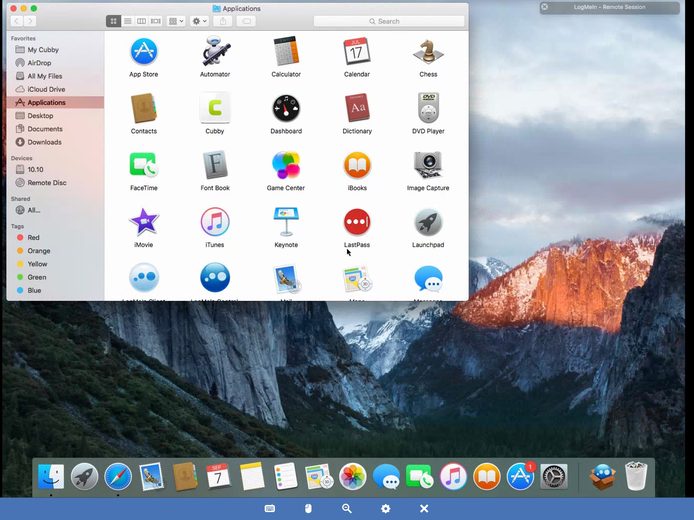694x520 pixels.
Task: Select the Launchpad app in Finder window
Action: 428,222
